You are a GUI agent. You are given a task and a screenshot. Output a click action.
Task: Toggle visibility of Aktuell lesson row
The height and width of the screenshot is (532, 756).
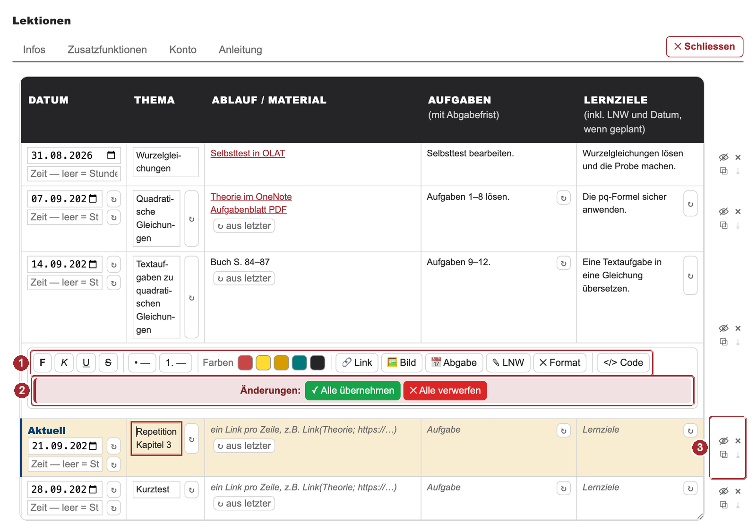tap(723, 441)
